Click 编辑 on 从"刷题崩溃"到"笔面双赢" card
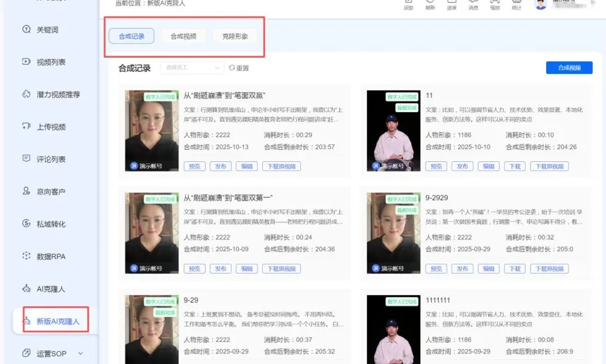The height and width of the screenshot is (364, 606). [247, 166]
